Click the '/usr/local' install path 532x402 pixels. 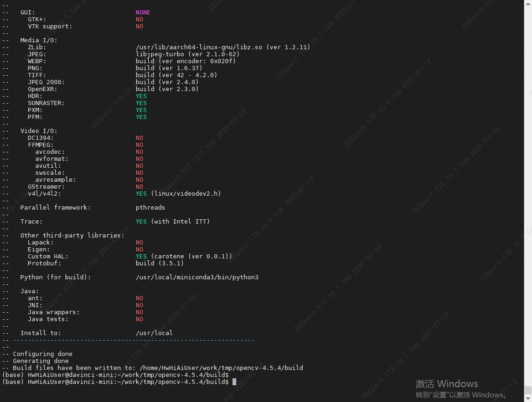tap(154, 333)
